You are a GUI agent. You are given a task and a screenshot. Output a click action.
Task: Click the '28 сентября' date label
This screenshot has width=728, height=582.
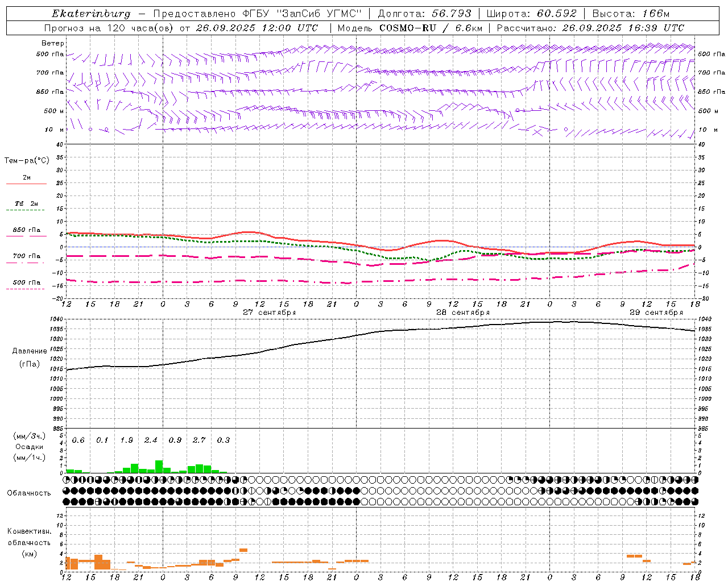463,313
